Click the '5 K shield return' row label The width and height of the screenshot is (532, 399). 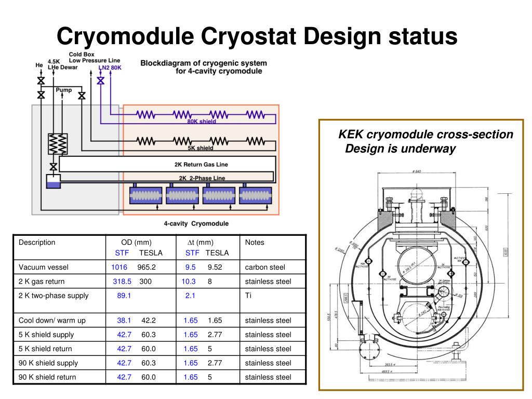[45, 349]
